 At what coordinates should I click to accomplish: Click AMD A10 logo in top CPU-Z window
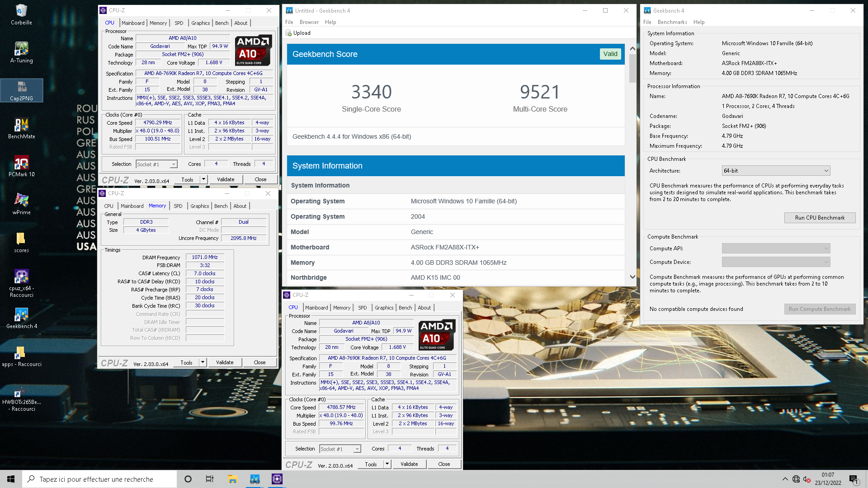point(254,50)
